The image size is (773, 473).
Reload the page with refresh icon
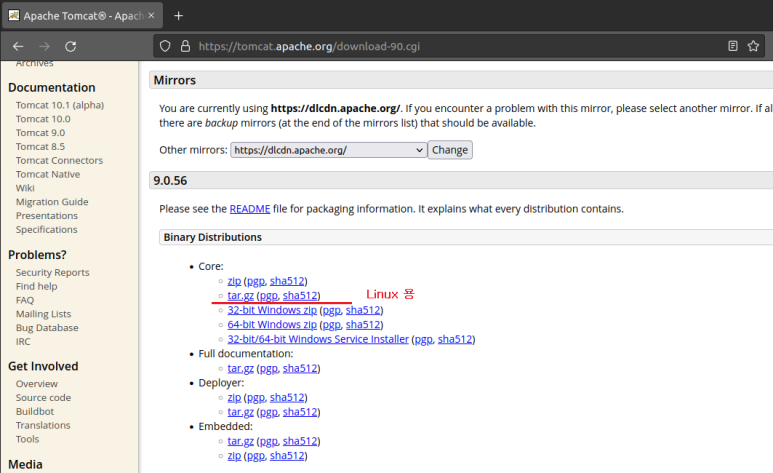[x=70, y=46]
